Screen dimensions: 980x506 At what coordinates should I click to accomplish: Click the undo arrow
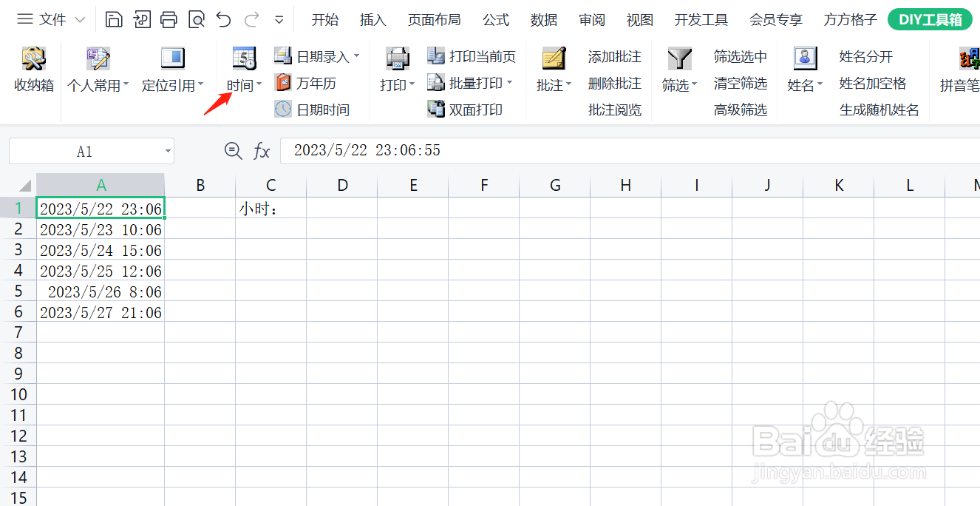tap(224, 19)
